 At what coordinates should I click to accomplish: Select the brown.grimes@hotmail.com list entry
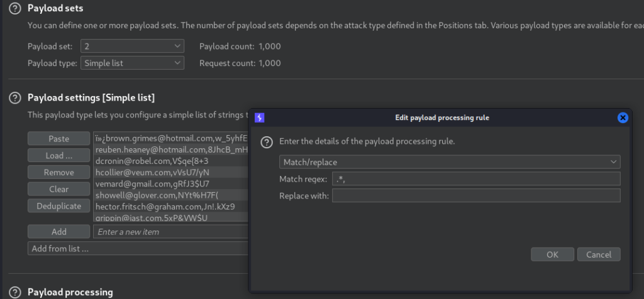[171, 139]
